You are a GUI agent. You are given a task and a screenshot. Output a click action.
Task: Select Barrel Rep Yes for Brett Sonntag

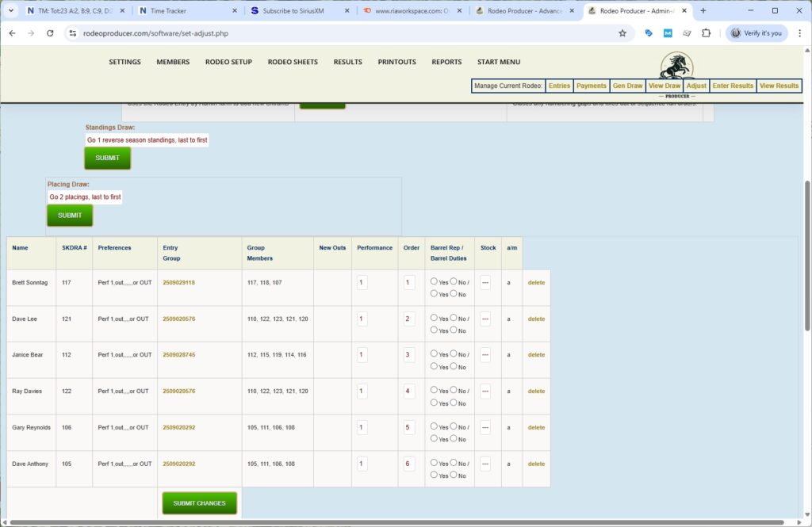[x=434, y=282]
